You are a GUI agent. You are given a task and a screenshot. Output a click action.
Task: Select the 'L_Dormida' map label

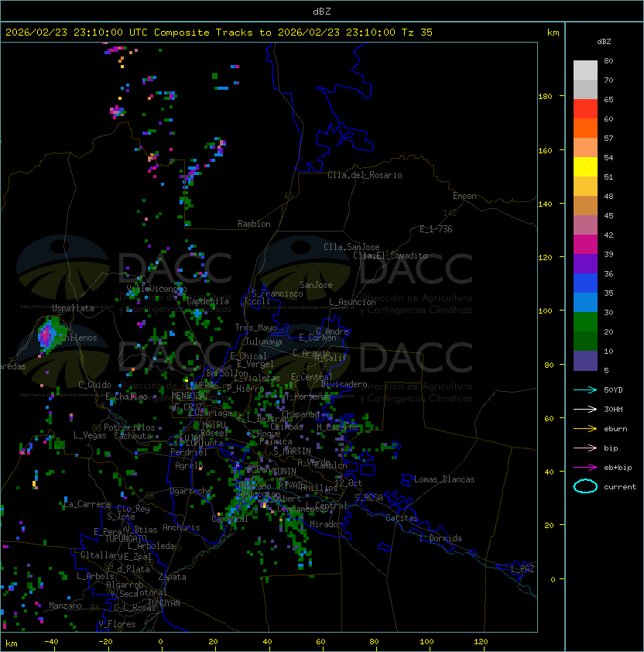tap(440, 538)
